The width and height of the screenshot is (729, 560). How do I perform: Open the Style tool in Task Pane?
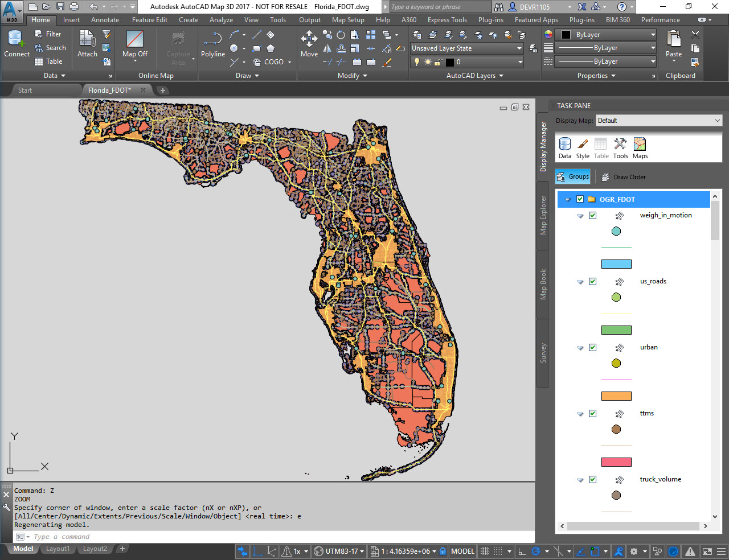583,148
